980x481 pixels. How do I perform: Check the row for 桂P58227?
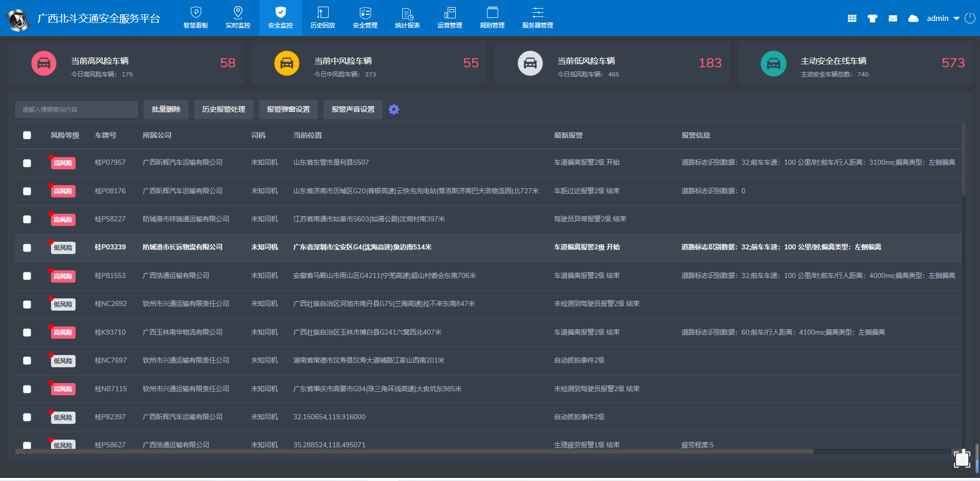pyautogui.click(x=27, y=219)
